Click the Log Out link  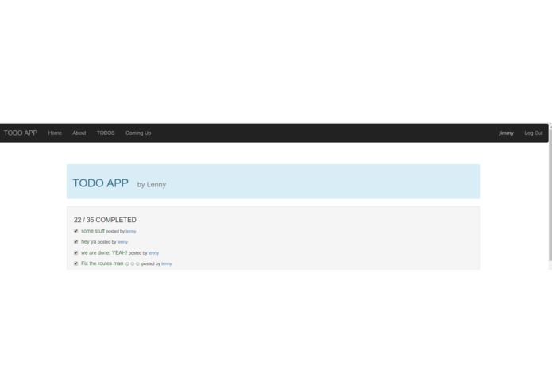coord(534,133)
